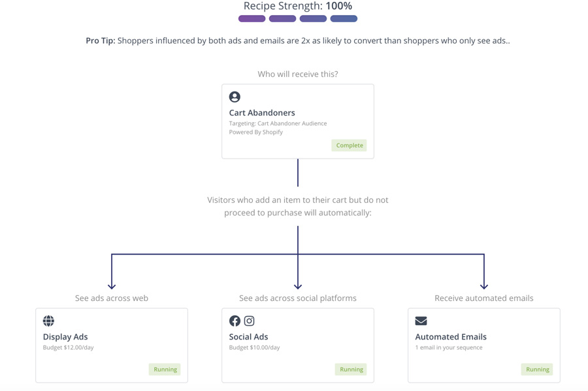Open the Automated Emails card title
The image size is (588, 391).
click(x=451, y=337)
